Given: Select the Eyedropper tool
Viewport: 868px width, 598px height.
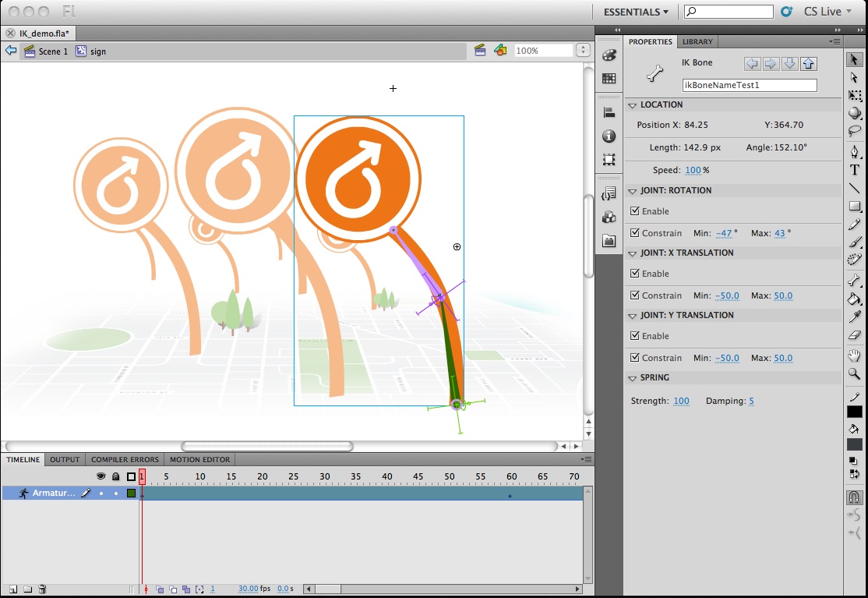Looking at the screenshot, I should 854,317.
